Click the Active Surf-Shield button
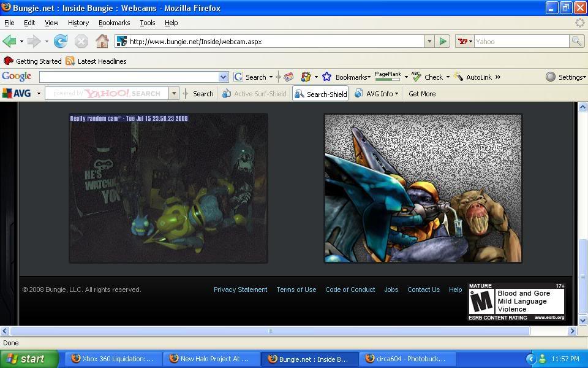 click(254, 94)
